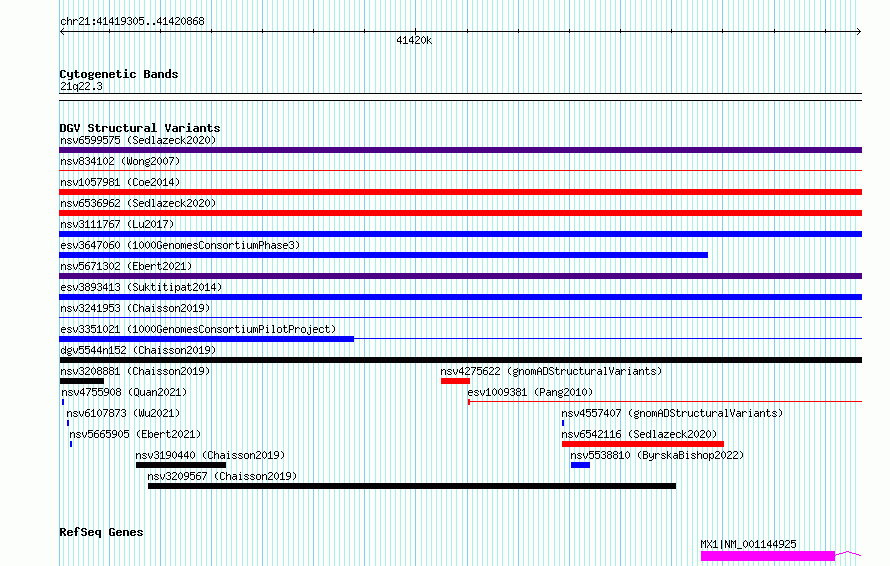Select the RefSeq Genes track title
The width and height of the screenshot is (890, 566).
coord(101,532)
